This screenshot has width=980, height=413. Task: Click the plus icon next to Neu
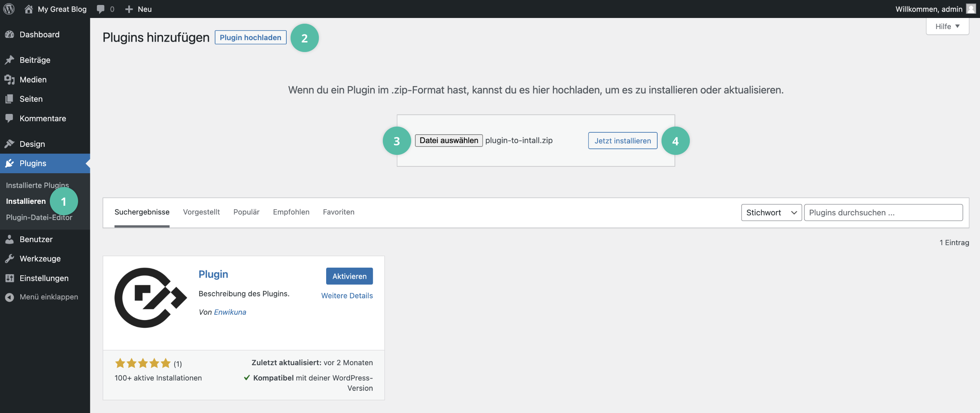coord(129,9)
